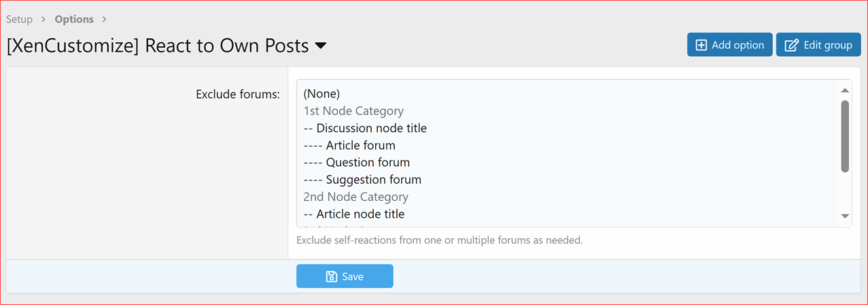Screen dimensions: 868x305
Task: Click the plus icon in Add option
Action: (701, 45)
